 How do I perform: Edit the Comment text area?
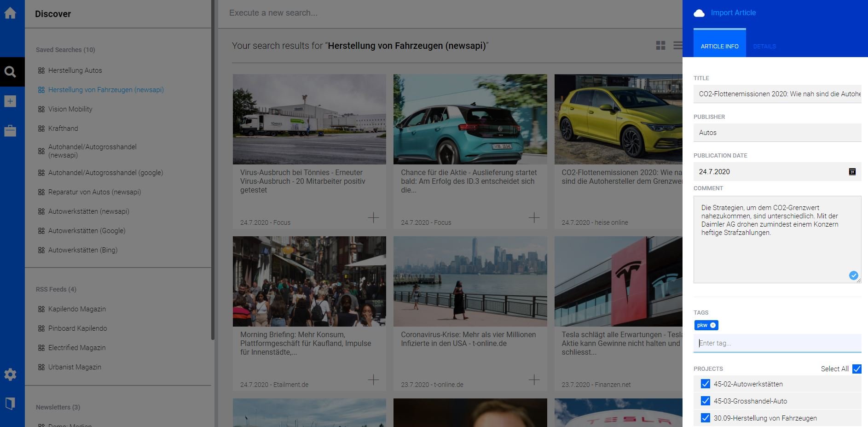pos(777,240)
